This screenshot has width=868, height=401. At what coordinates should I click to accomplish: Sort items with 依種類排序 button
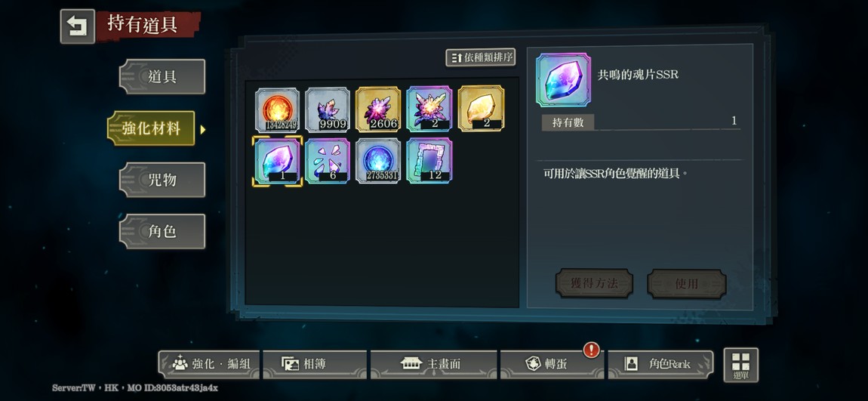click(x=481, y=57)
